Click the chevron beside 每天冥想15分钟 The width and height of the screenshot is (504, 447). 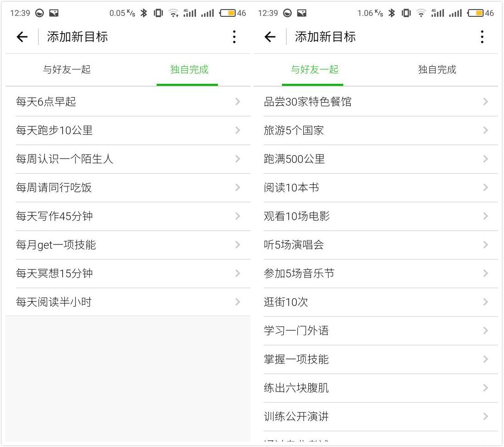tap(237, 273)
